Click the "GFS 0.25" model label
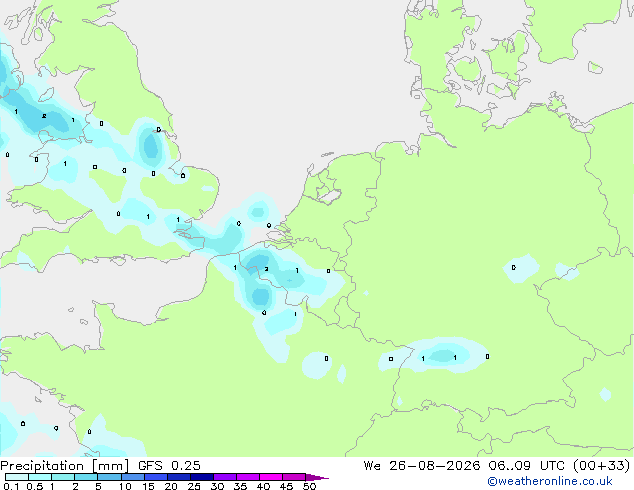Image resolution: width=634 pixels, height=490 pixels. 169,466
